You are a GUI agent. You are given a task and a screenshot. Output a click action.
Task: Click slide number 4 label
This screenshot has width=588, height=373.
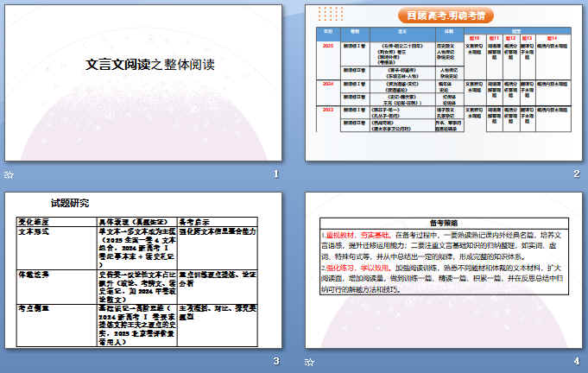pos(576,361)
